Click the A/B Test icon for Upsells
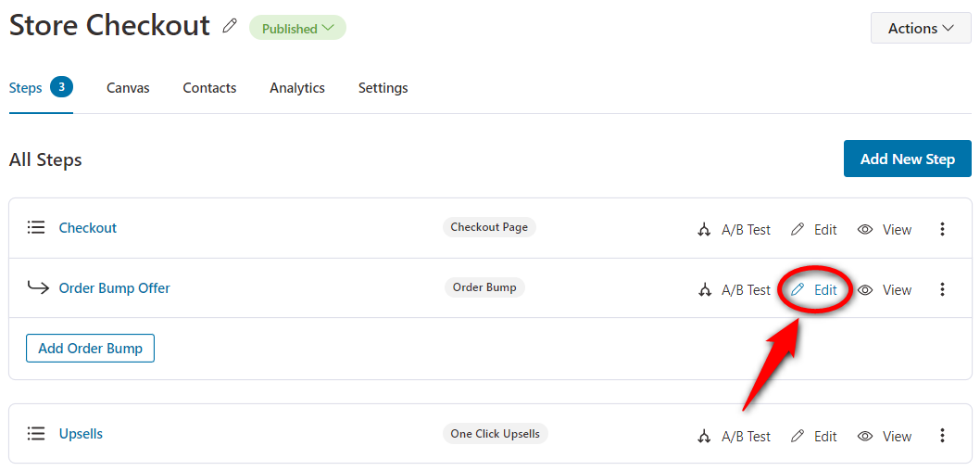Viewport: 980px width, 471px height. click(x=704, y=436)
